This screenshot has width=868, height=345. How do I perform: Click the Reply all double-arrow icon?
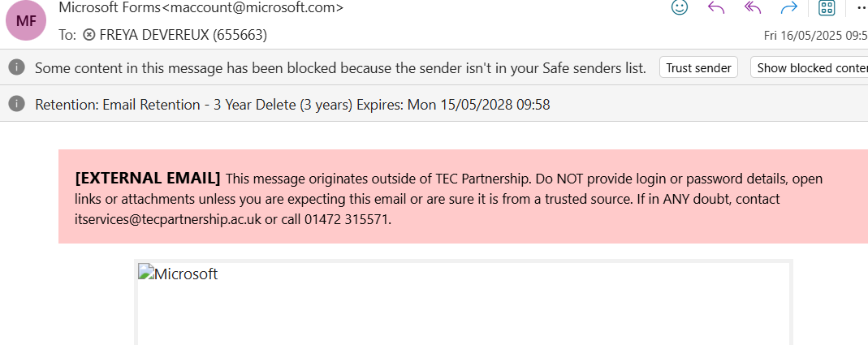click(x=753, y=7)
